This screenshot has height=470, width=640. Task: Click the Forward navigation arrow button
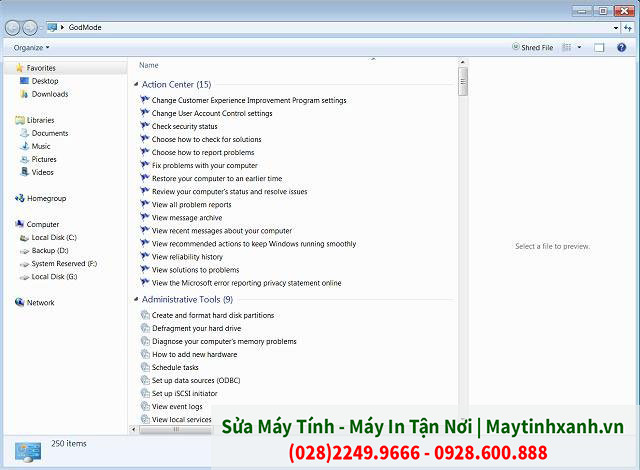point(30,27)
